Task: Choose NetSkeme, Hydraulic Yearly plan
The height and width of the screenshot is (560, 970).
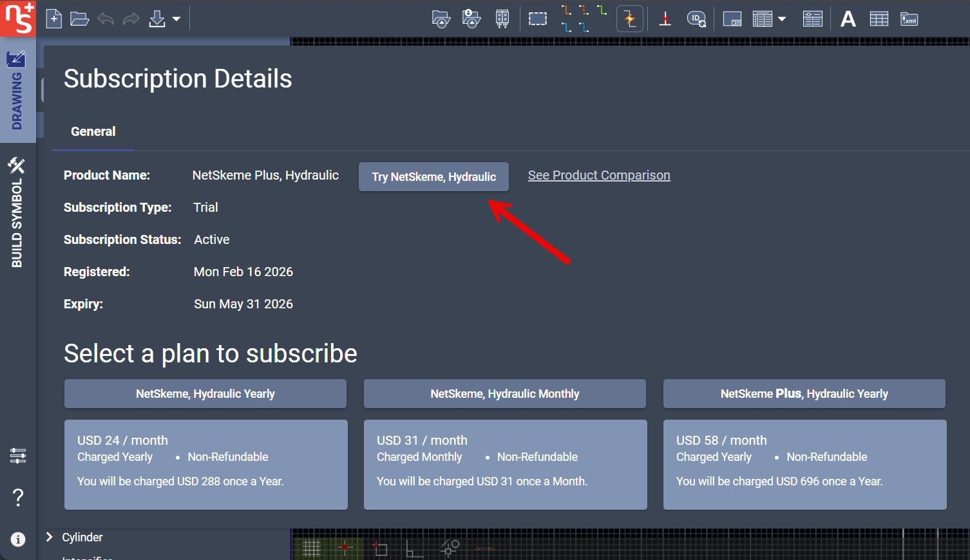Action: click(x=205, y=393)
